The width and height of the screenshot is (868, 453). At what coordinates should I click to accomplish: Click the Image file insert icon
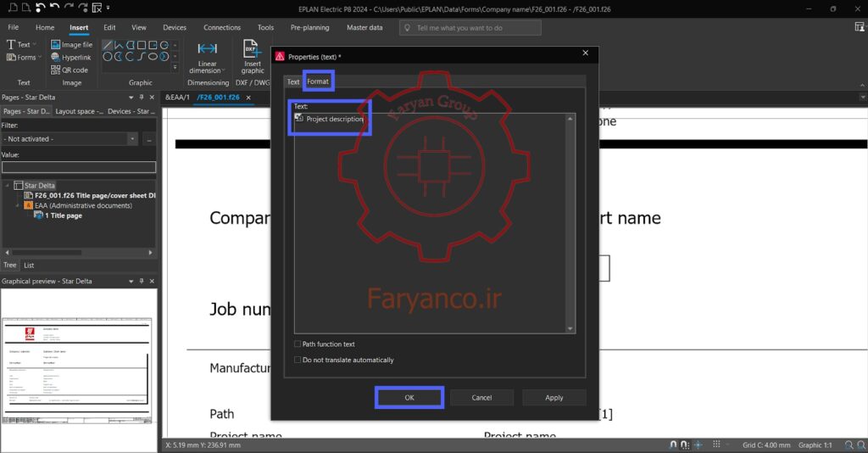(55, 44)
